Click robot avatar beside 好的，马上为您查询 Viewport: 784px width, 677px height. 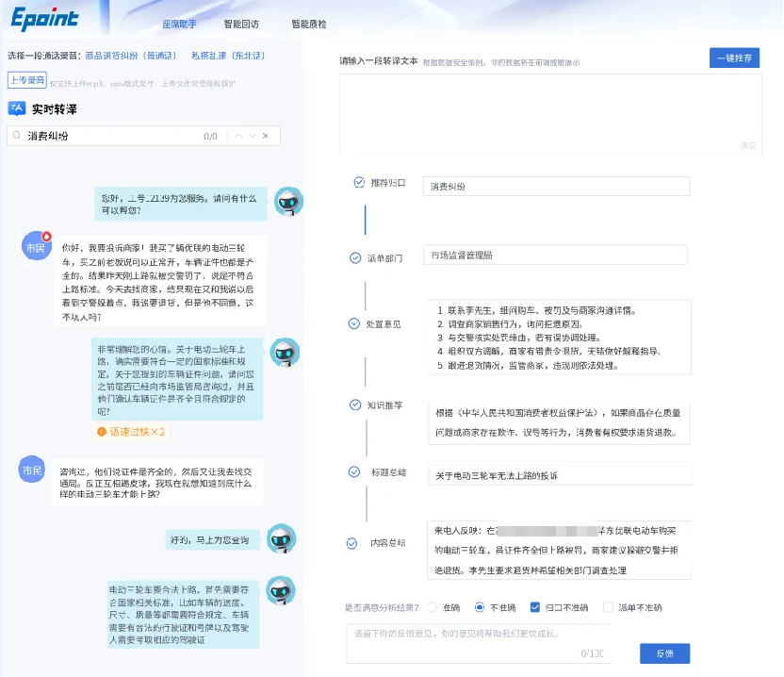pos(281,539)
